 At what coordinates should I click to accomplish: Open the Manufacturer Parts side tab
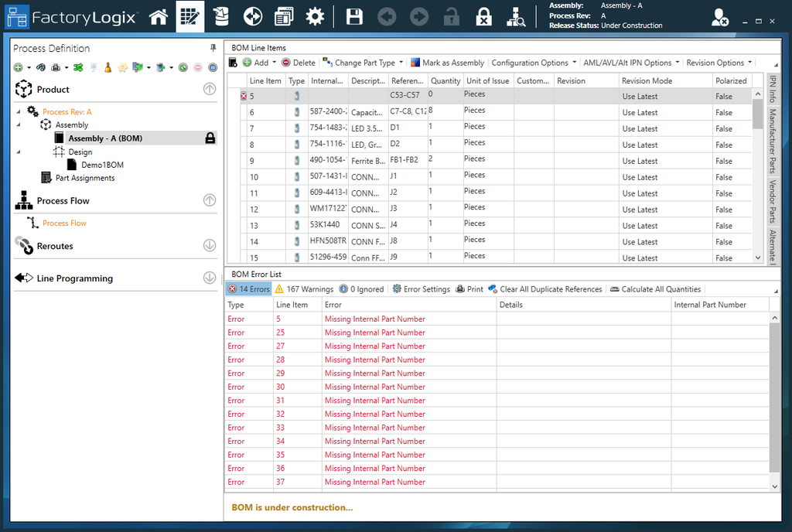coord(772,141)
